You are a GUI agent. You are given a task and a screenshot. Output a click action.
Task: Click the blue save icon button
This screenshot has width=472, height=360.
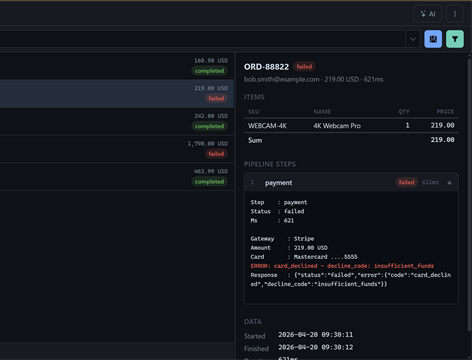coord(433,39)
